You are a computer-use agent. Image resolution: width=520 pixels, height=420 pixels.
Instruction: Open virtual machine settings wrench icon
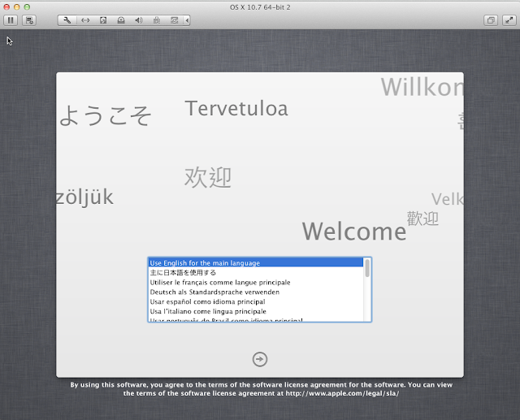coord(67,20)
